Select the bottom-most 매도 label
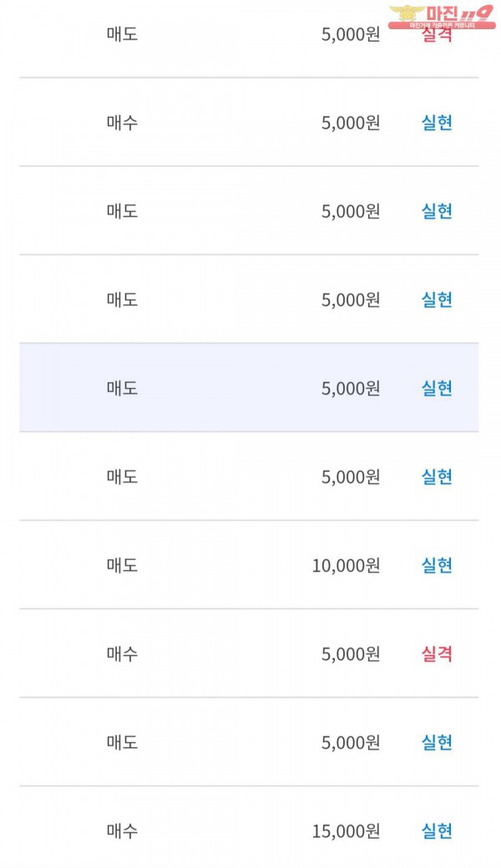Image resolution: width=501 pixels, height=868 pixels. click(122, 743)
